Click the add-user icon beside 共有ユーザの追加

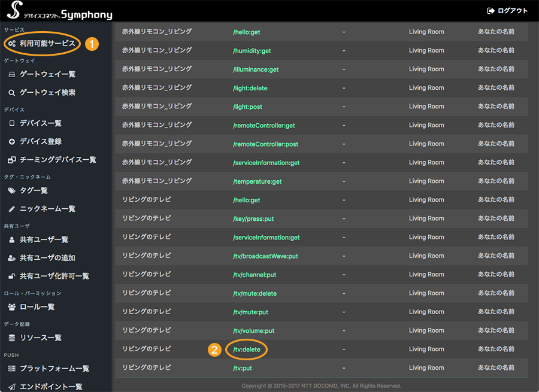coord(12,258)
